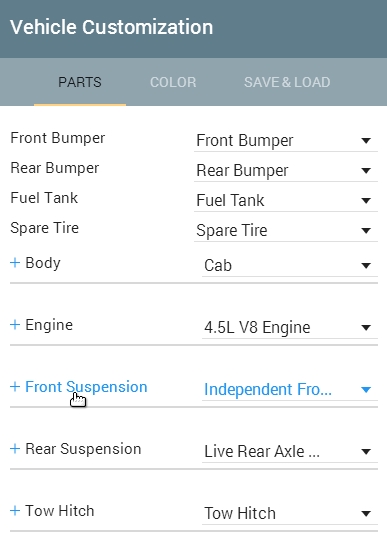This screenshot has height=551, width=387.
Task: Open the Cab body dropdown
Action: pyautogui.click(x=290, y=265)
